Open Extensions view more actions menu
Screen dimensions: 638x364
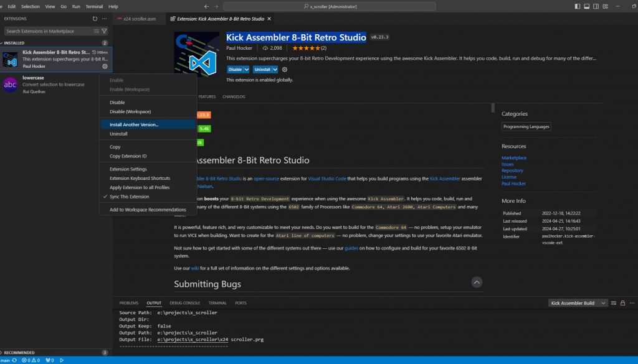104,19
